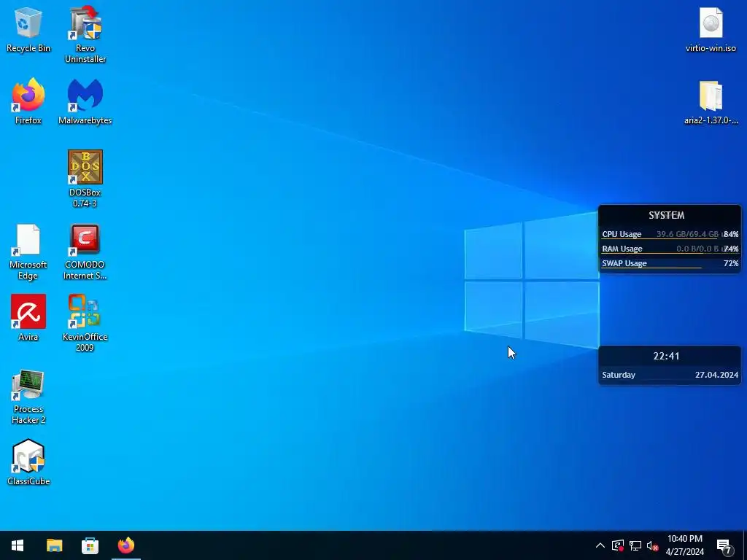This screenshot has width=747, height=560.
Task: Click the SYSTEM widget title
Action: [x=667, y=215]
